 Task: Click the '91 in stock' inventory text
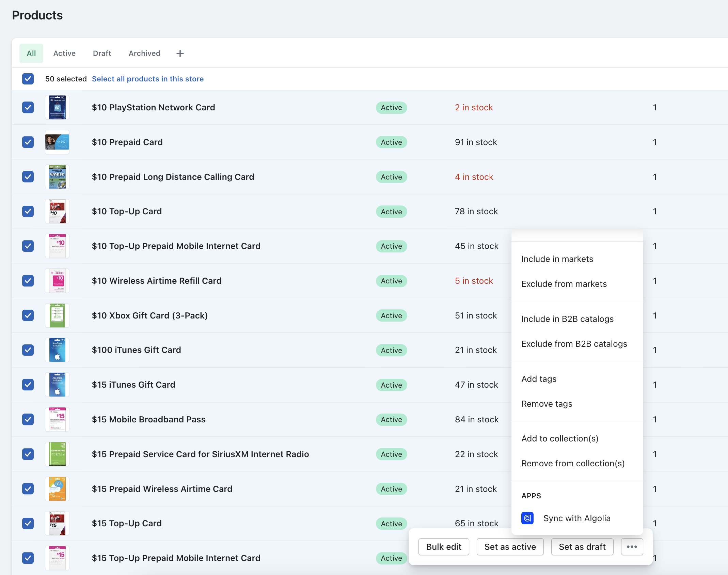(x=476, y=142)
